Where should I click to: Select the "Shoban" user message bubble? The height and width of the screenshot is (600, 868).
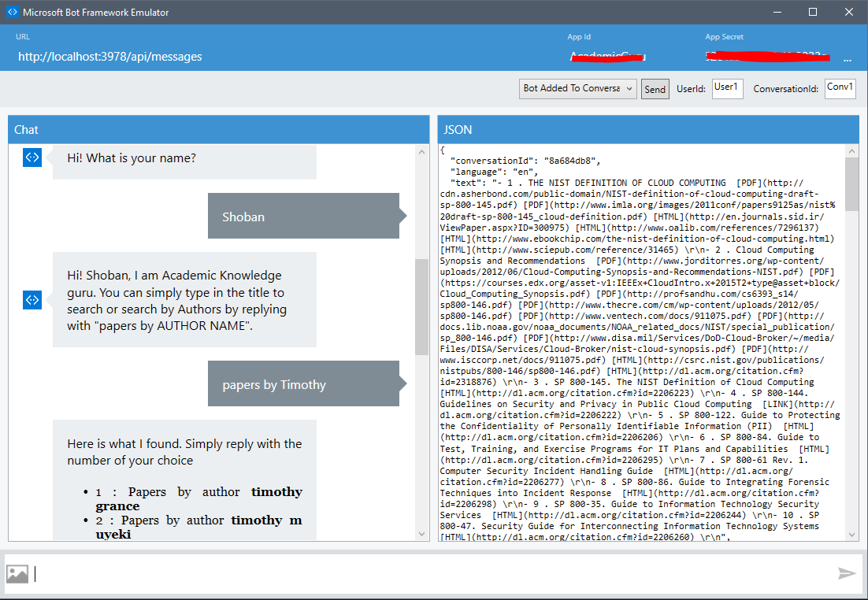pyautogui.click(x=303, y=217)
